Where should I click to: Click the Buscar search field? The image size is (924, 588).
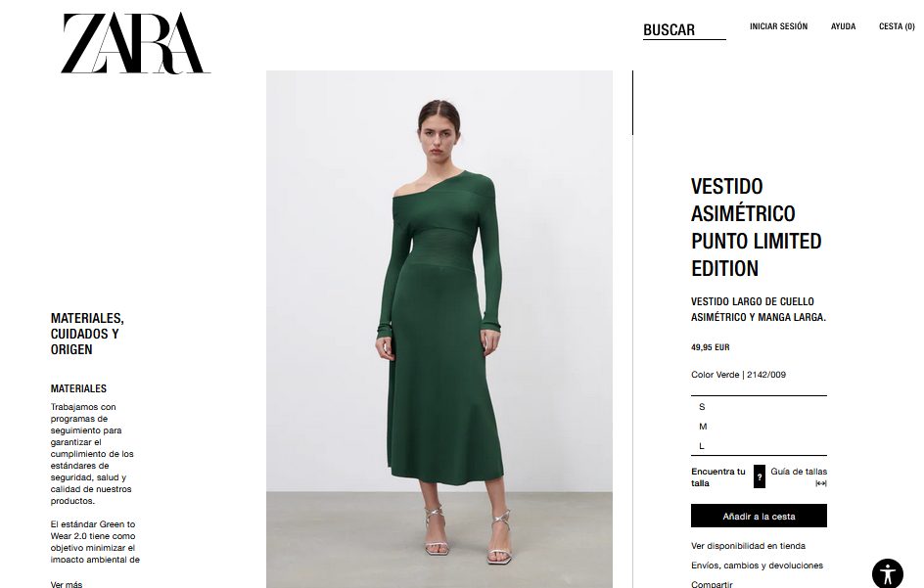684,30
